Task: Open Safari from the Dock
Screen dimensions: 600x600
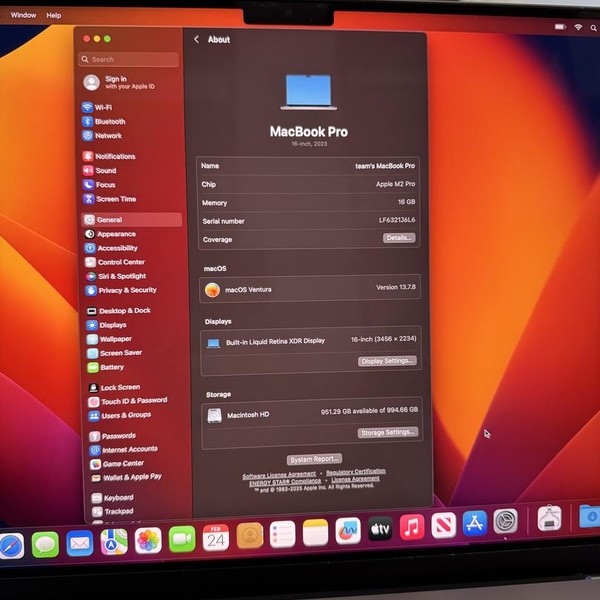Action: [x=11, y=545]
